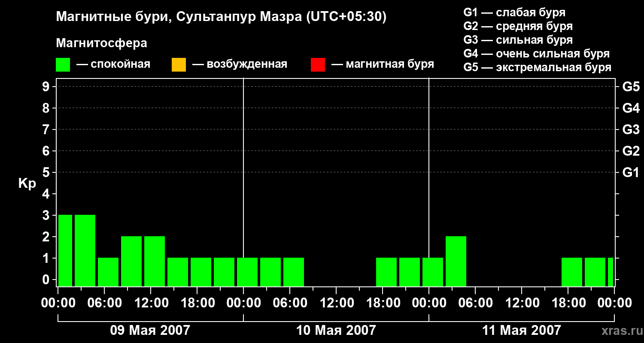Image resolution: width=644 pixels, height=343 pixels.
Task: Click the 'G2 — средняя буря' legend line
Action: [x=518, y=26]
